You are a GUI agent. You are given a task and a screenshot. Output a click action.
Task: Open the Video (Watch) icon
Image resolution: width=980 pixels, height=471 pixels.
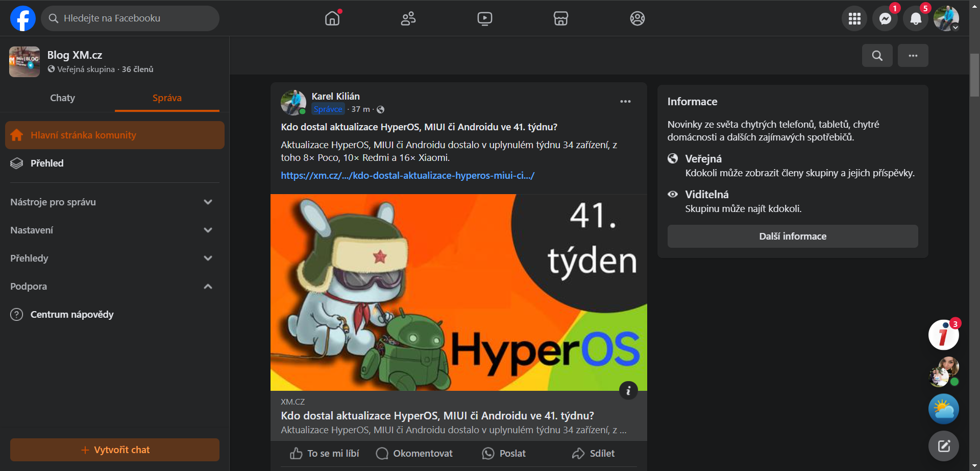pos(484,18)
